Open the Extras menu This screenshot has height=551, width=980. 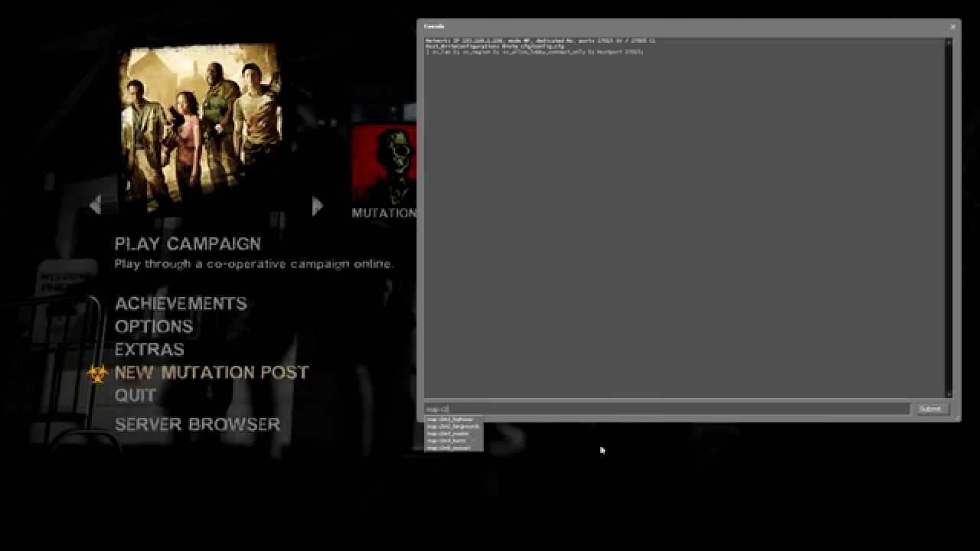click(149, 349)
